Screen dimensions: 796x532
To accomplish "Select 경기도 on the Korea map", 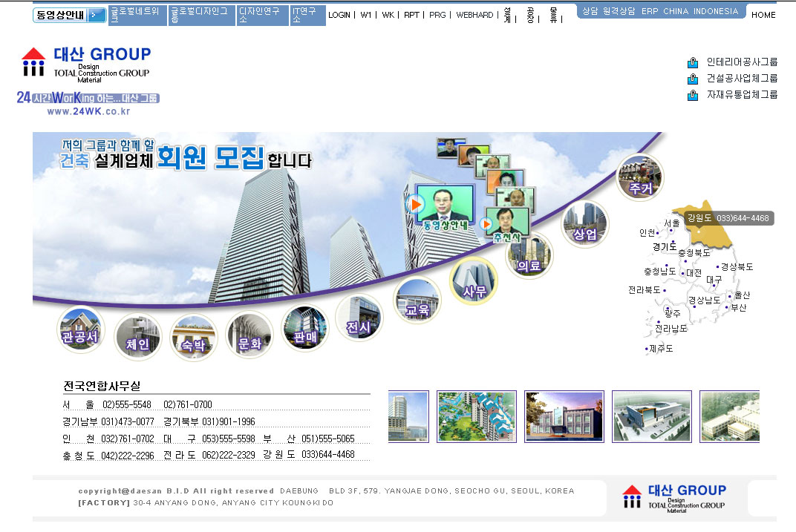I will (665, 246).
